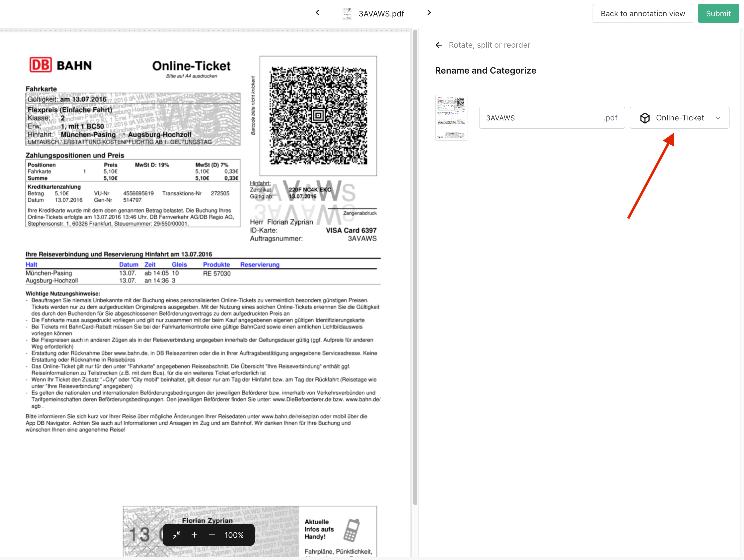Click the 3AVAWS.pdf file icon in header
Screen dimensions: 744x560
(x=347, y=13)
